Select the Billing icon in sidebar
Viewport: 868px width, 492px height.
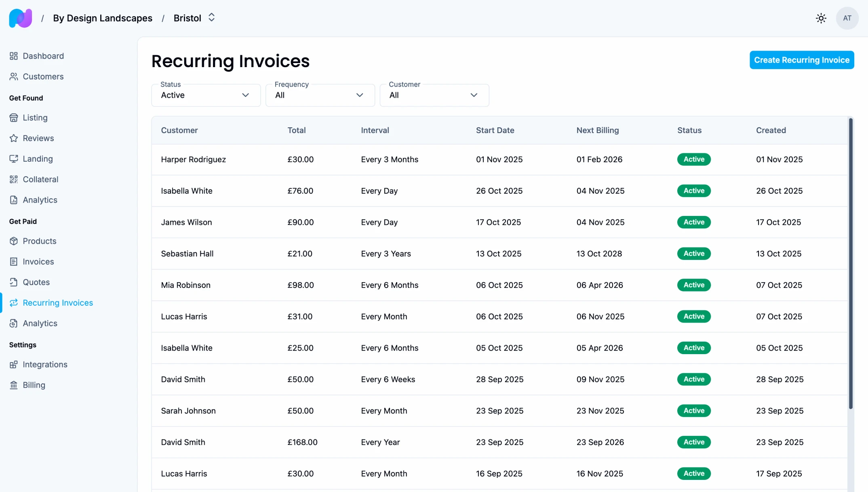(x=14, y=385)
